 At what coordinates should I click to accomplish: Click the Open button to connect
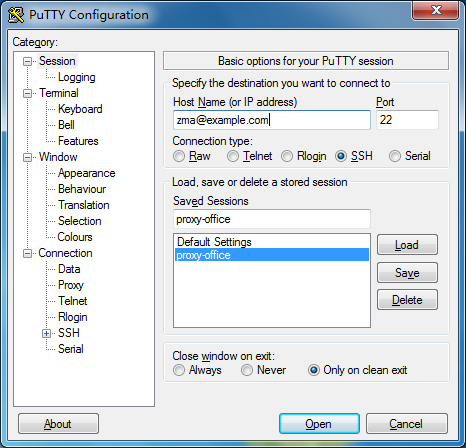point(319,424)
